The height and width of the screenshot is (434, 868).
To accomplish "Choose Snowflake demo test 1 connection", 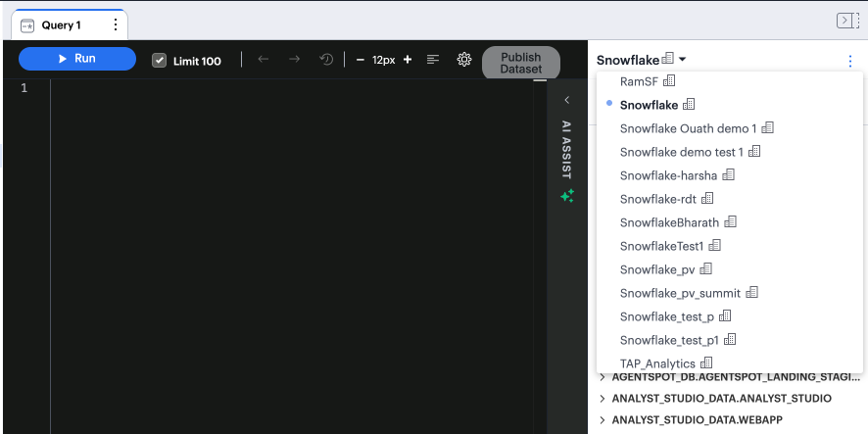I will tap(730, 152).
